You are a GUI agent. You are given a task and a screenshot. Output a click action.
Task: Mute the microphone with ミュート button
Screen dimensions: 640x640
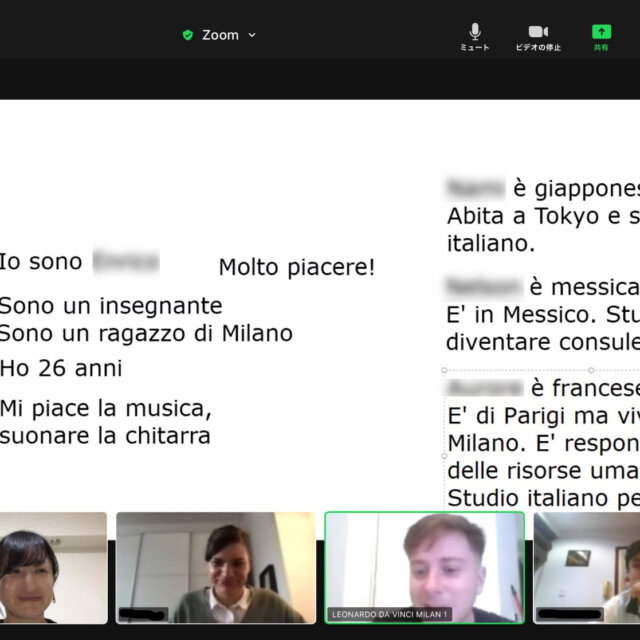coord(475,37)
